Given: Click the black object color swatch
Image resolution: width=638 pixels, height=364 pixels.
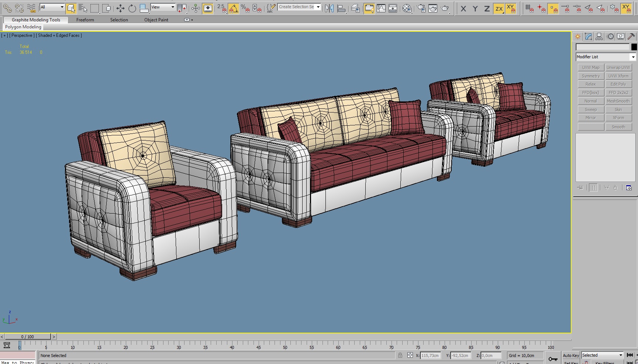Looking at the screenshot, I should click(x=634, y=47).
